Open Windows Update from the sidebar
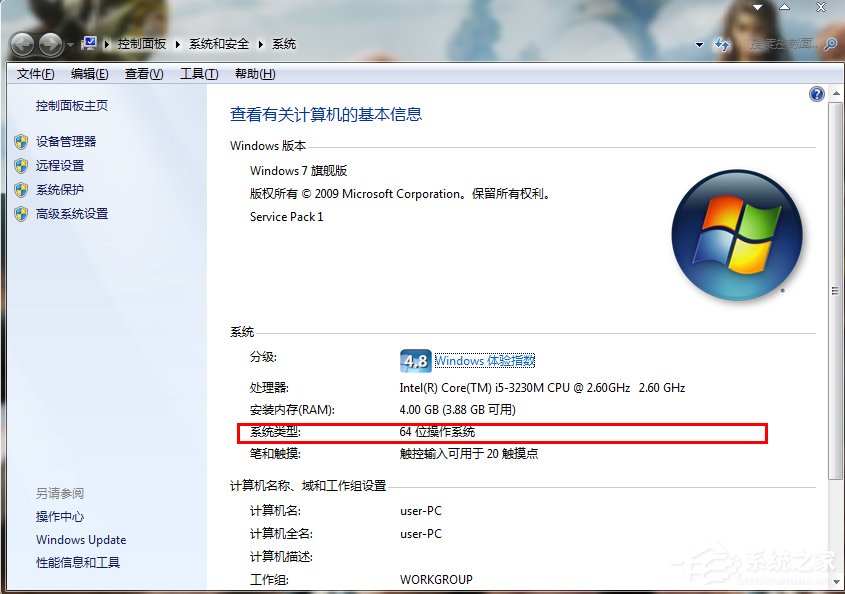 click(81, 540)
